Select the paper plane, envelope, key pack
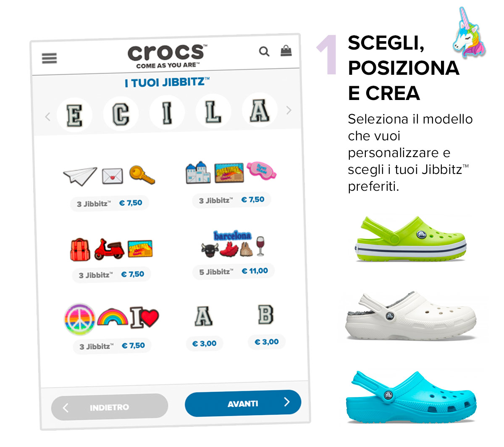 coord(109,187)
